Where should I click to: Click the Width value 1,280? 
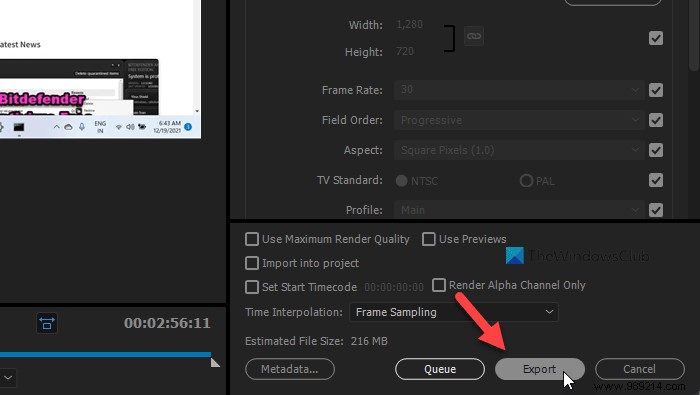click(409, 24)
